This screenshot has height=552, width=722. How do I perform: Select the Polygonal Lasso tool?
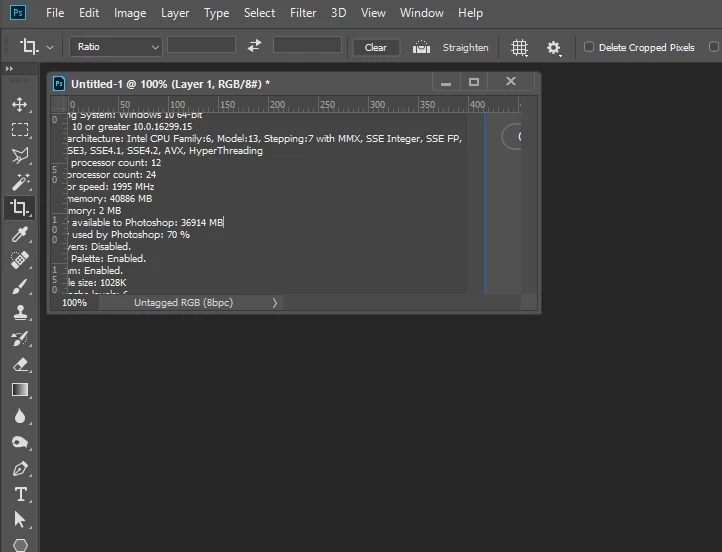20,156
